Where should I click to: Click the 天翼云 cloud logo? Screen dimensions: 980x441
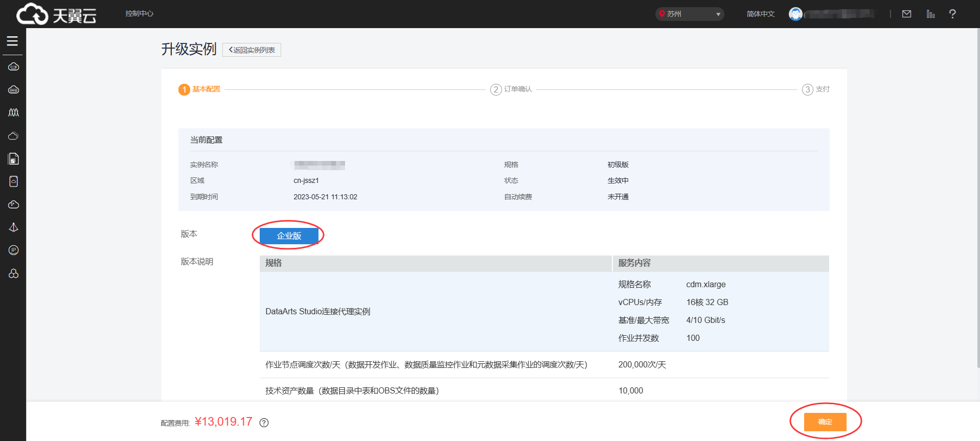point(56,14)
